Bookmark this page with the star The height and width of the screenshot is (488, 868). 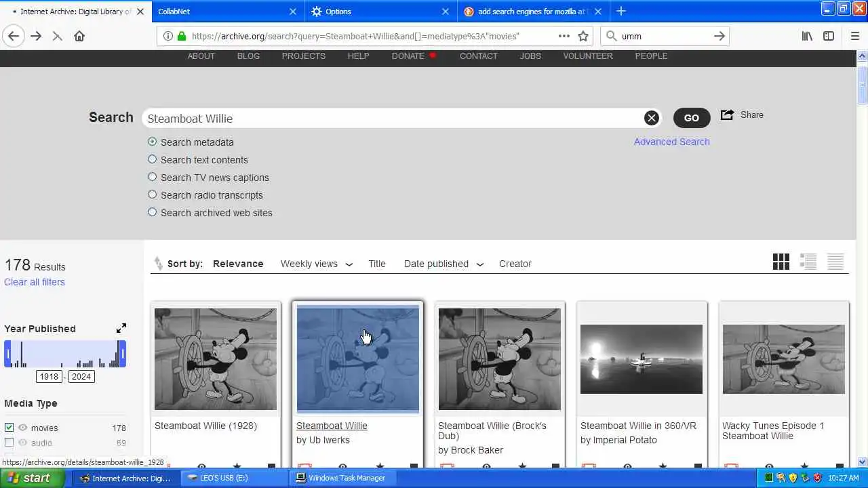tap(583, 36)
